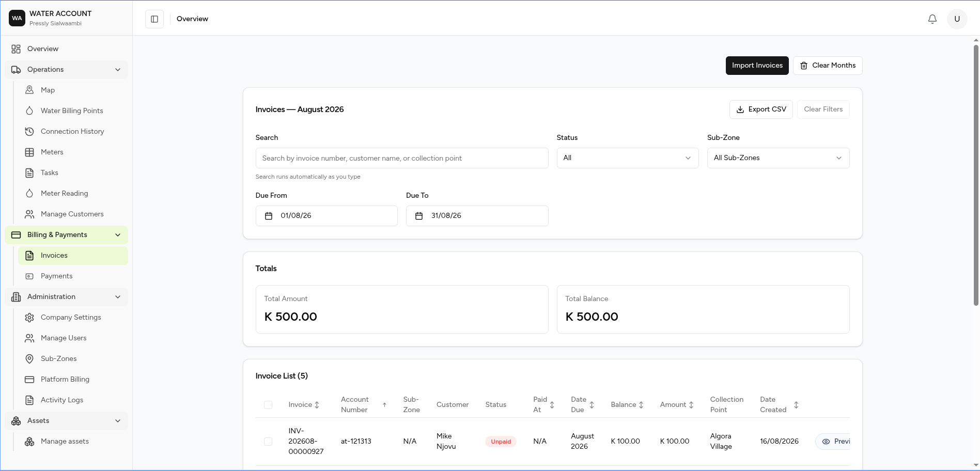Focus the invoice search field

(x=402, y=158)
